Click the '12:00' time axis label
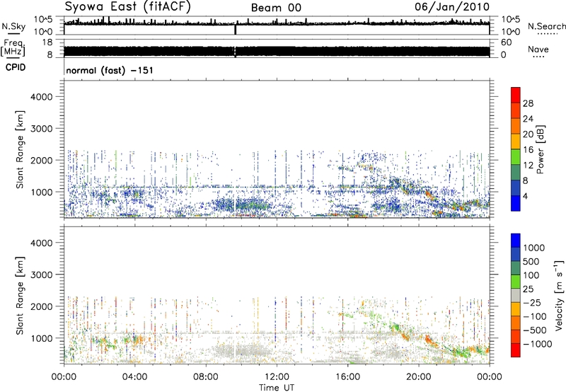The image size is (566, 392). [277, 376]
